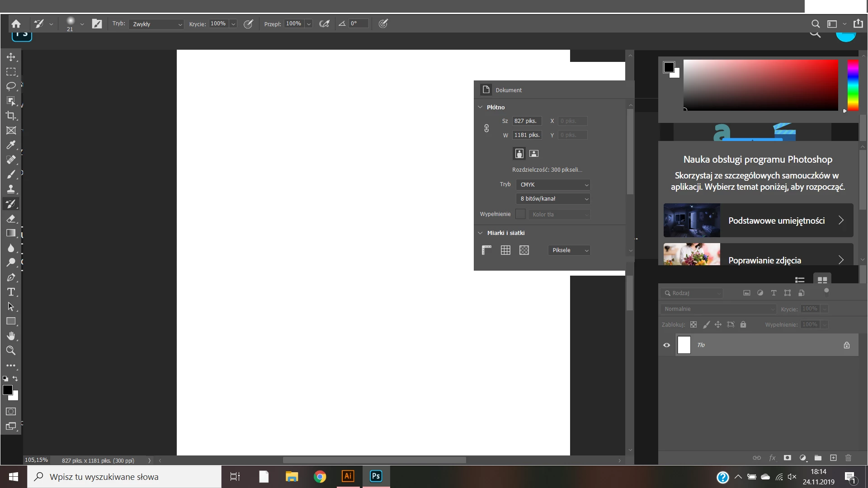Open the Piksele units dropdown

(x=569, y=250)
